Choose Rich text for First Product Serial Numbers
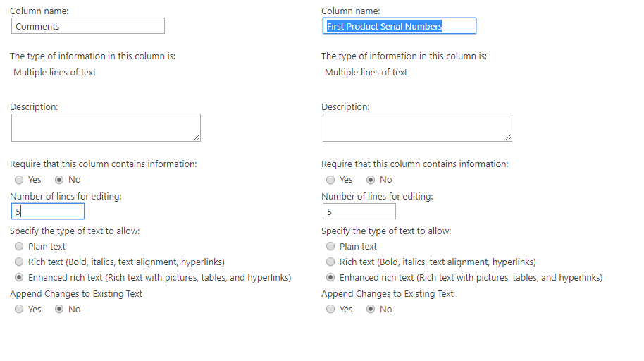This screenshot has width=644, height=361. click(330, 262)
